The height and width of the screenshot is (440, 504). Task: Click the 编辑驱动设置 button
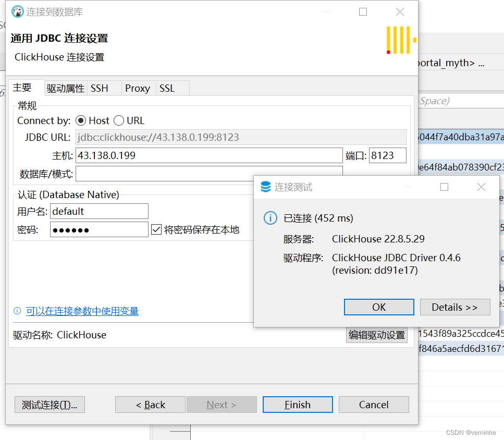tap(377, 335)
